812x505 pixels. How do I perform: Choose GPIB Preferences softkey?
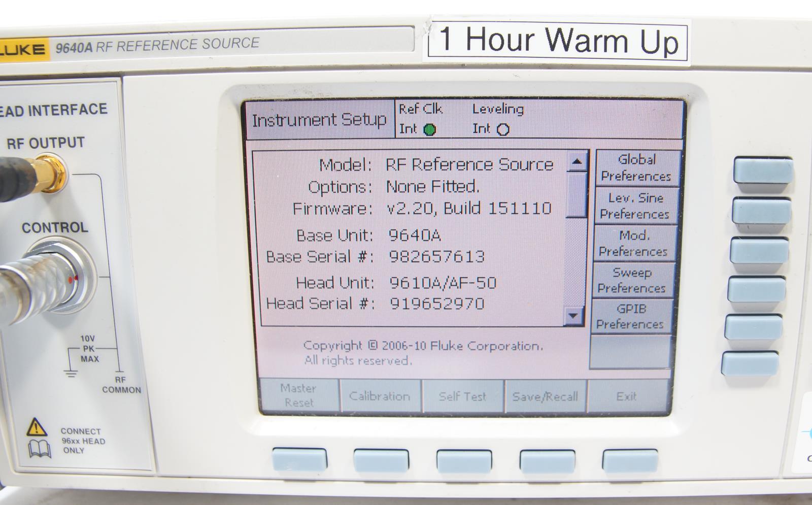pyautogui.click(x=631, y=316)
